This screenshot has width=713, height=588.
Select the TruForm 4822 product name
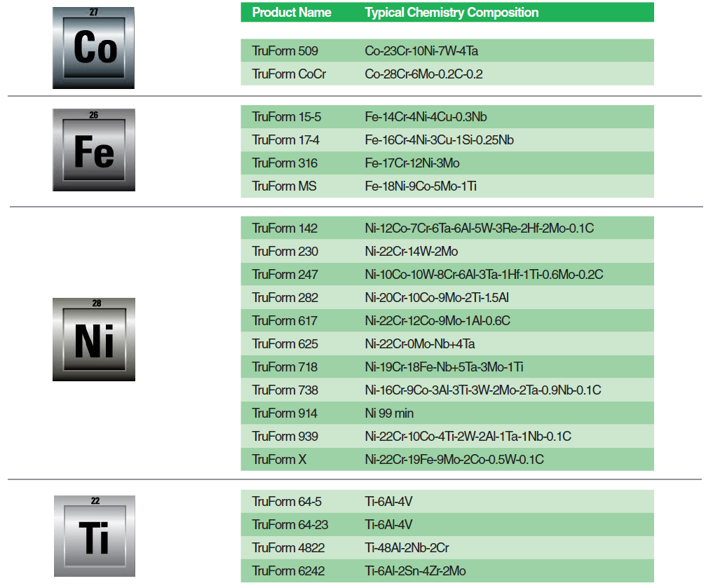(x=288, y=548)
